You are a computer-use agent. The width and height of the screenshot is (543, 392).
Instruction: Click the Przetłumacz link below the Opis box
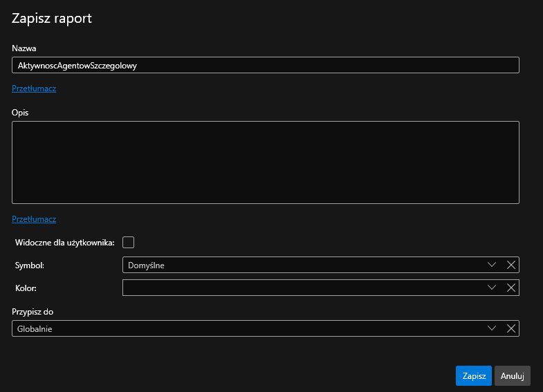pos(34,219)
